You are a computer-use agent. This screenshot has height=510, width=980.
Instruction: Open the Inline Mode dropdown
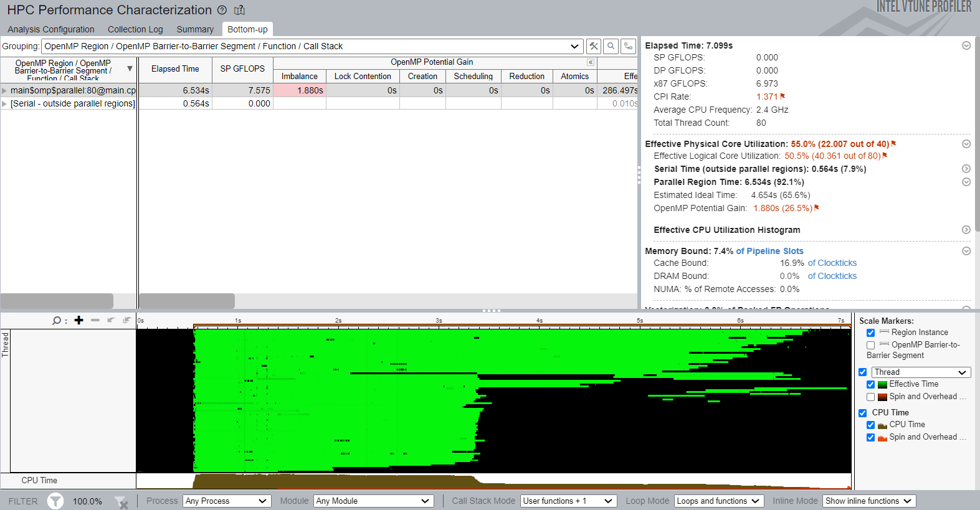(x=869, y=501)
